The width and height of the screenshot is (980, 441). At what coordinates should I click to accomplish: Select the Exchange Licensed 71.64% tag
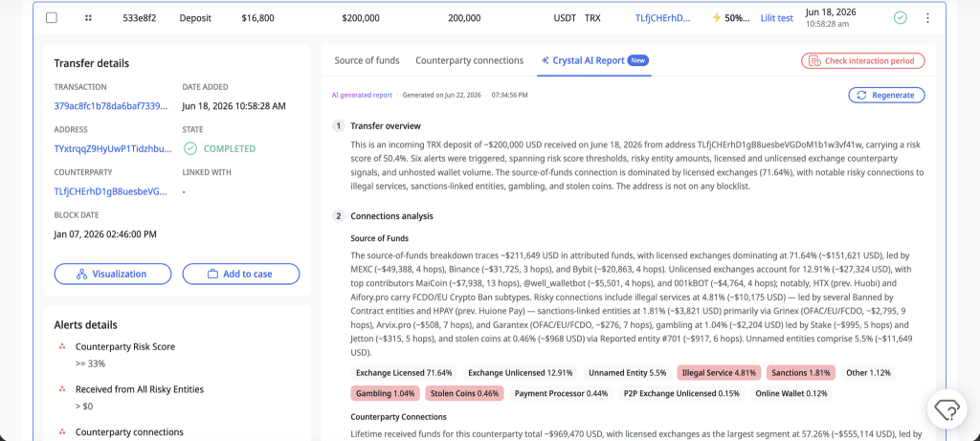tap(404, 373)
